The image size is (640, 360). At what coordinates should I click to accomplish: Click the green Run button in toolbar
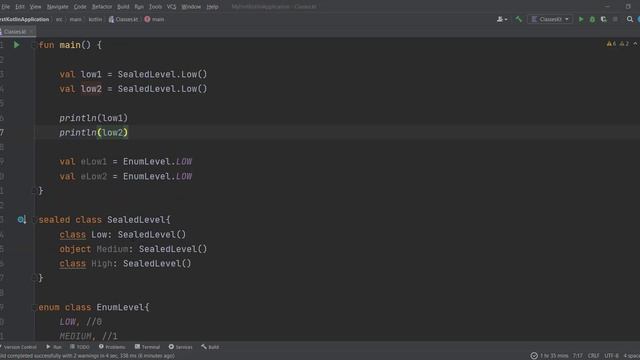click(581, 19)
